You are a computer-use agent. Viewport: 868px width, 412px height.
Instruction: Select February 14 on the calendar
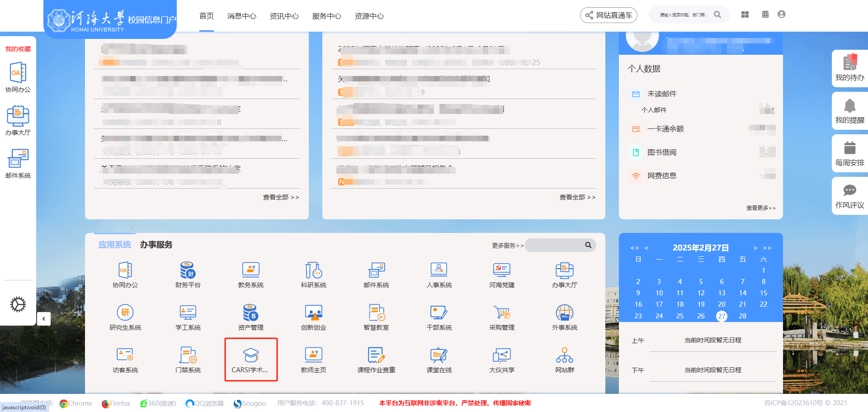tap(742, 293)
